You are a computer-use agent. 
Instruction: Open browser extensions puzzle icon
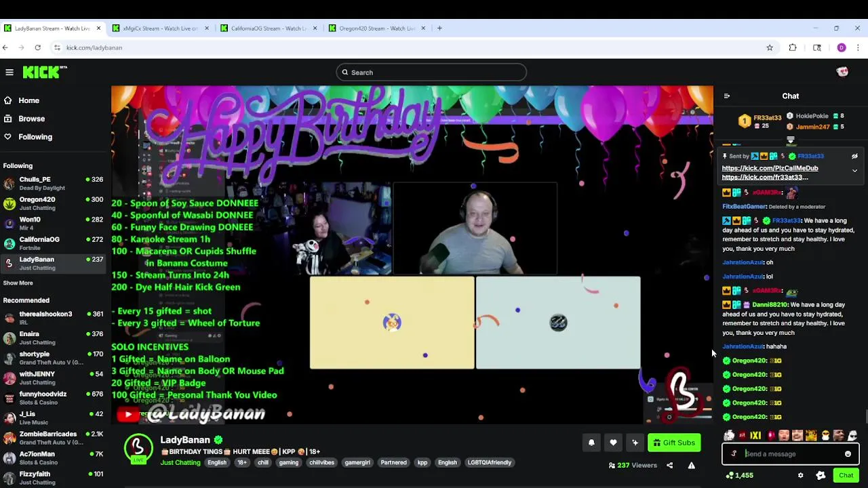coord(793,47)
